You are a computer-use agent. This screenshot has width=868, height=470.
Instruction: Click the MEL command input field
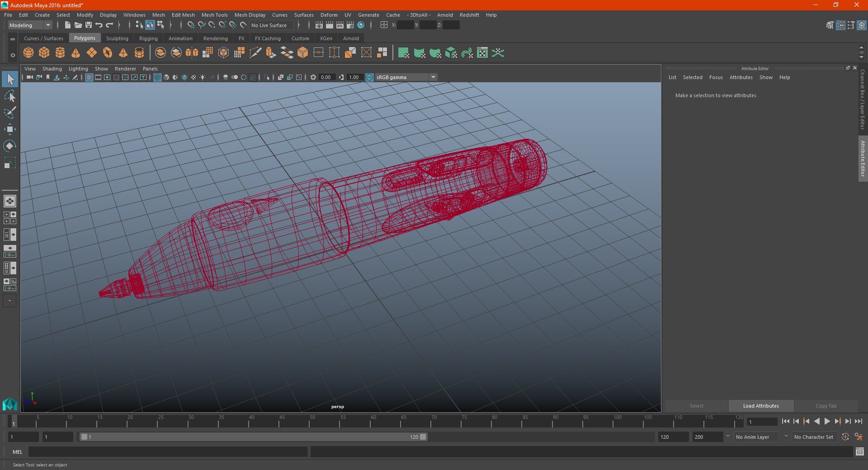[x=168, y=451]
